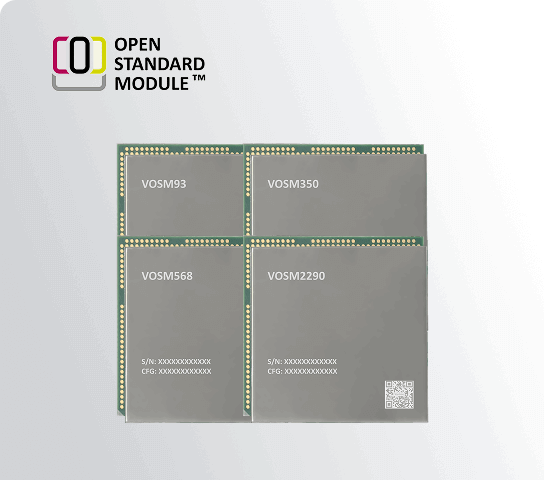Click the yellow bracket in the logo
544x480 pixels.
point(99,55)
